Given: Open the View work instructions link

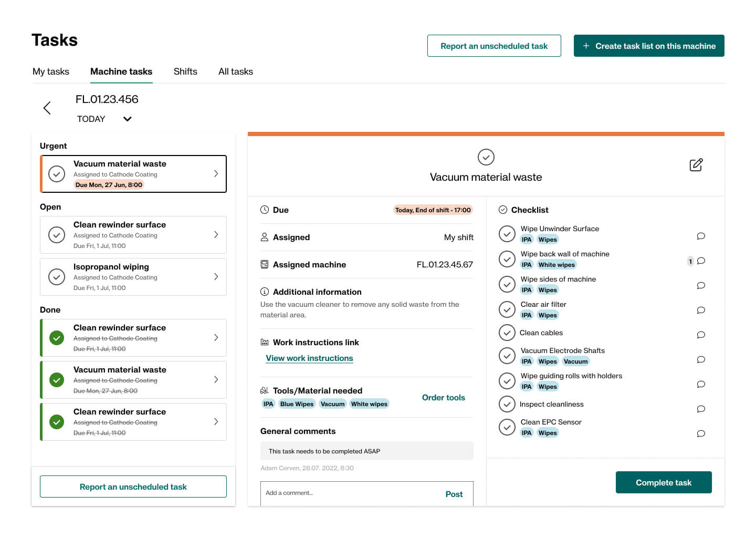Looking at the screenshot, I should [309, 358].
